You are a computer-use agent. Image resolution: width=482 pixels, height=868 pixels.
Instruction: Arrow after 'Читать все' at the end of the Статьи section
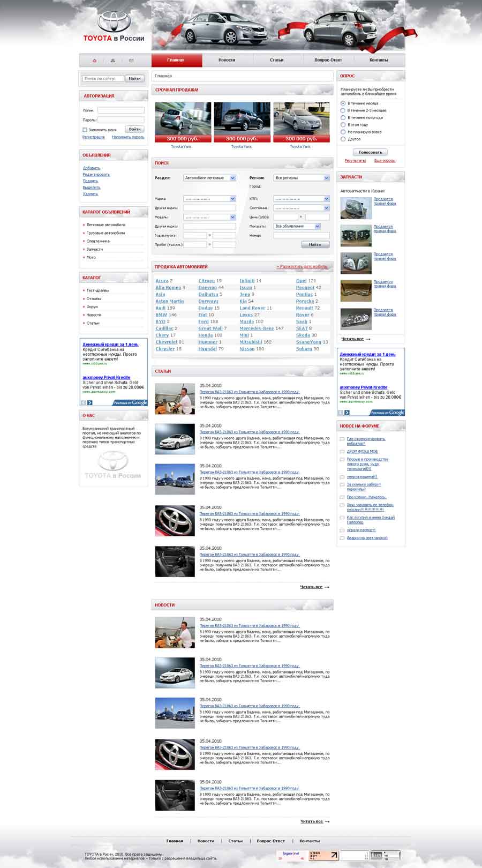[327, 587]
